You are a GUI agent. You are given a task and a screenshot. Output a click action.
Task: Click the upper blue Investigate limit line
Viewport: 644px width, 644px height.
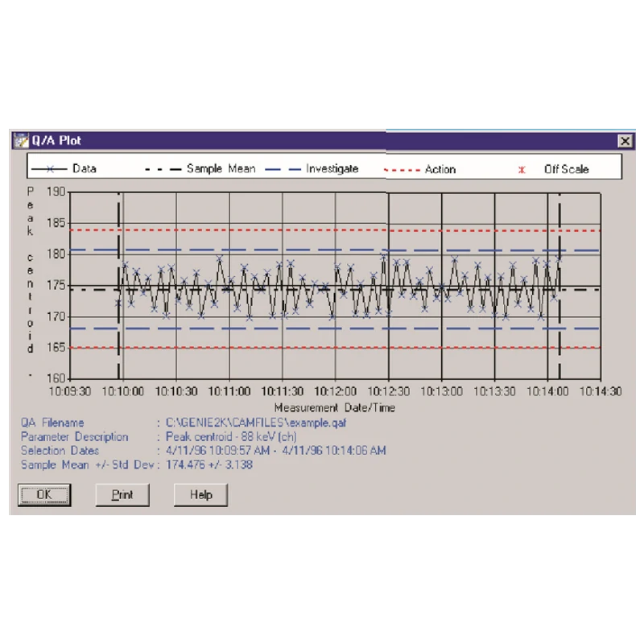coord(335,250)
